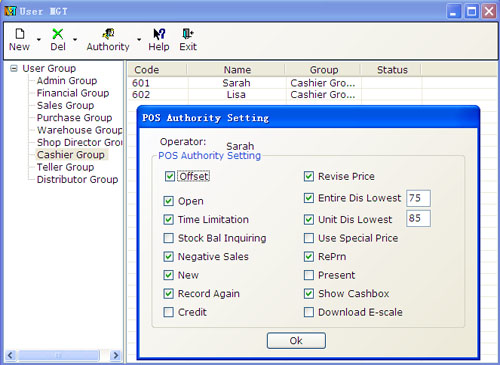Toggle the Negative Sales checkbox
Image resolution: width=500 pixels, height=365 pixels.
click(x=169, y=257)
